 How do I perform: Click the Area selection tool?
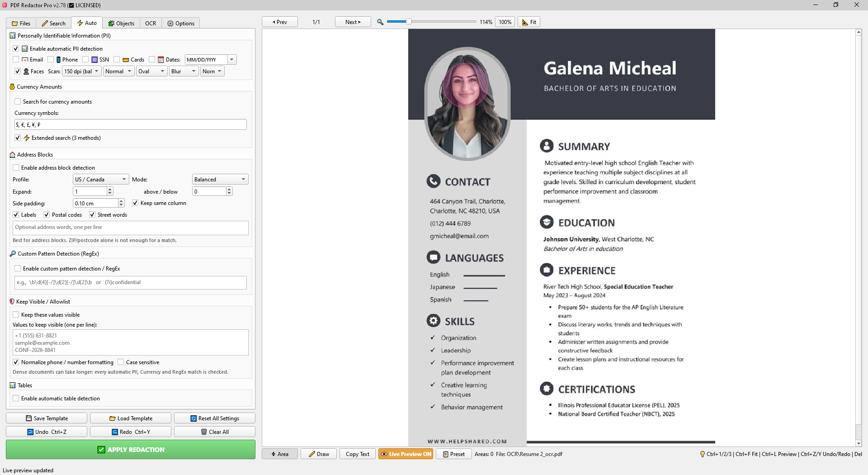coord(280,454)
